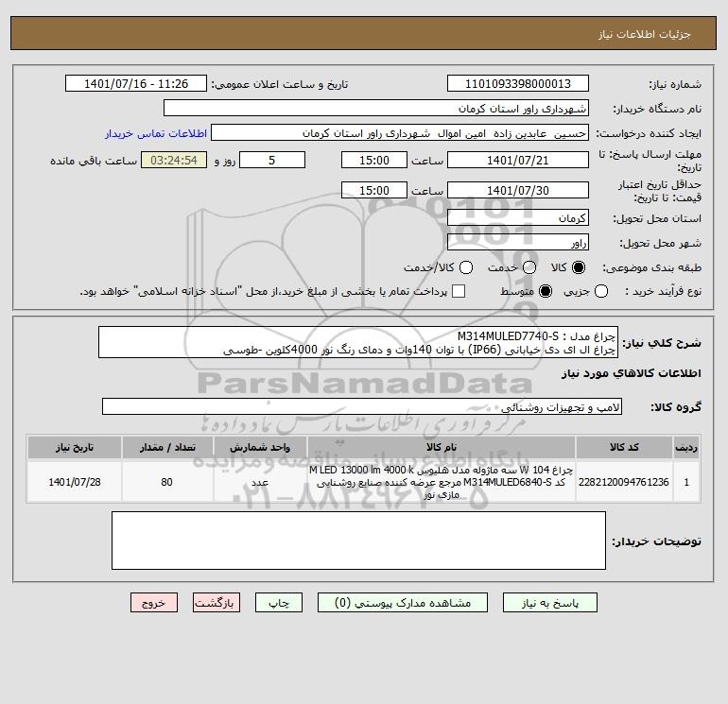The image size is (728, 704).
Task: Click the price validity date 1401/07/30
Action: point(518,190)
